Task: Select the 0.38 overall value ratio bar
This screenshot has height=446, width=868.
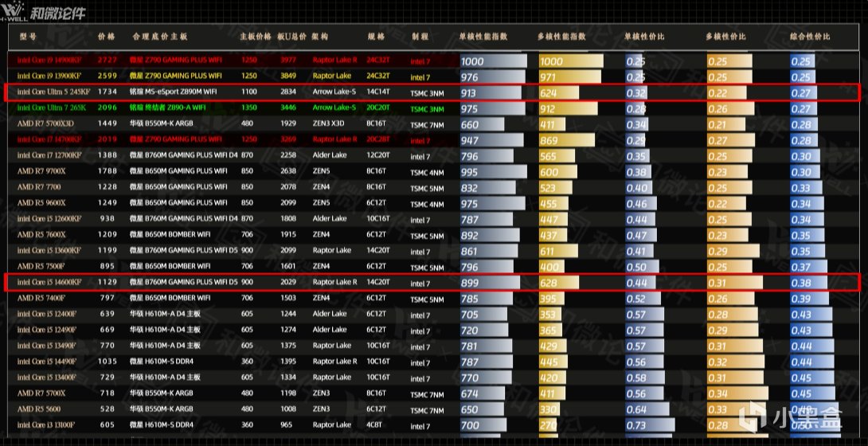Action: [809, 284]
